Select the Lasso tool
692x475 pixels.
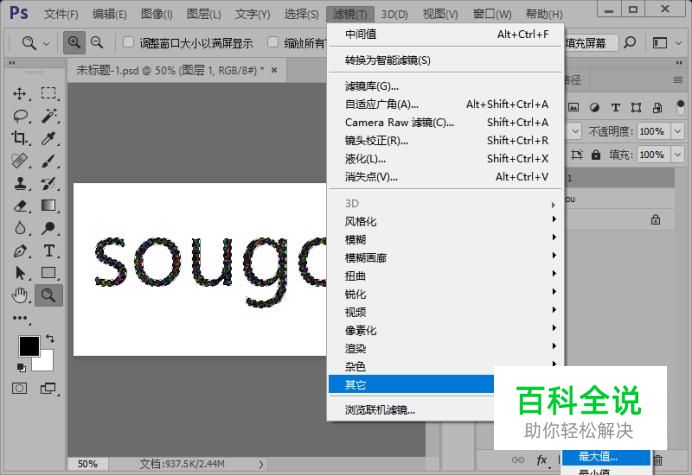coord(19,116)
